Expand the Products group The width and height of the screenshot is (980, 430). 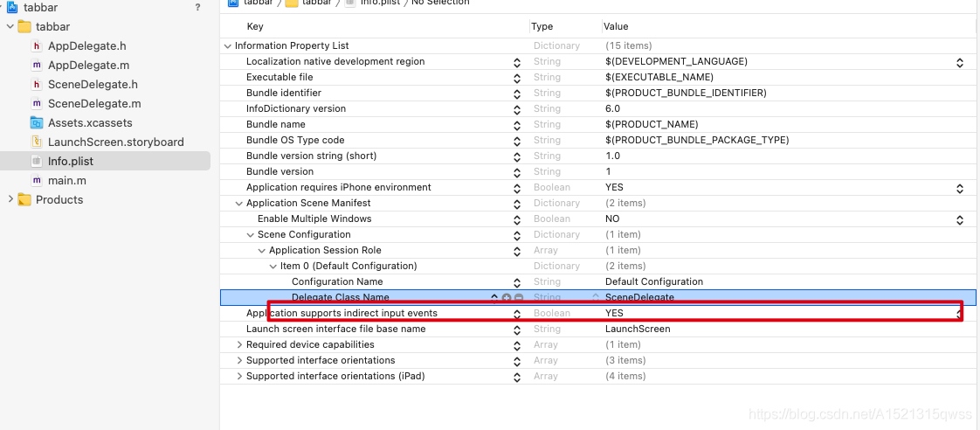[x=10, y=199]
